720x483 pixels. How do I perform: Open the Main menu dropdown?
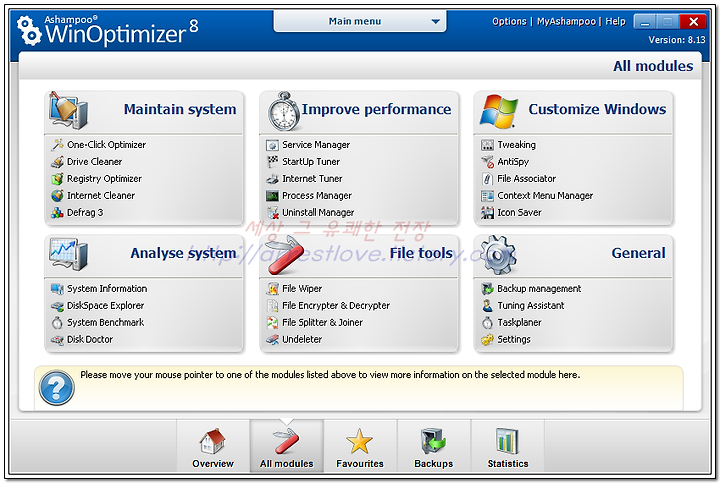pyautogui.click(x=360, y=21)
